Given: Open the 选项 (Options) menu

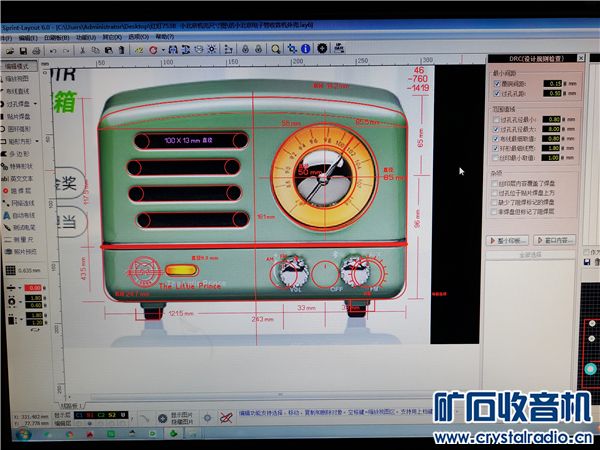Looking at the screenshot, I should [138, 37].
